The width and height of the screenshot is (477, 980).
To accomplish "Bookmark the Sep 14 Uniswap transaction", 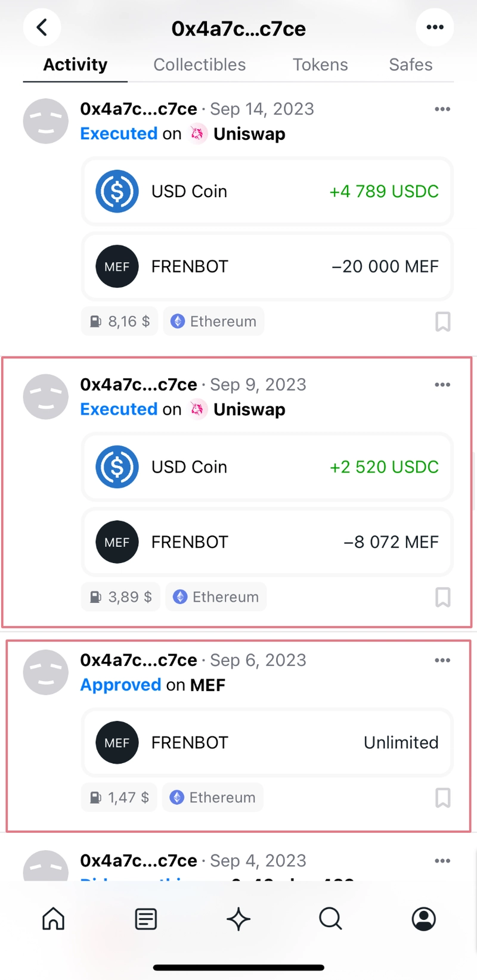I will [442, 322].
